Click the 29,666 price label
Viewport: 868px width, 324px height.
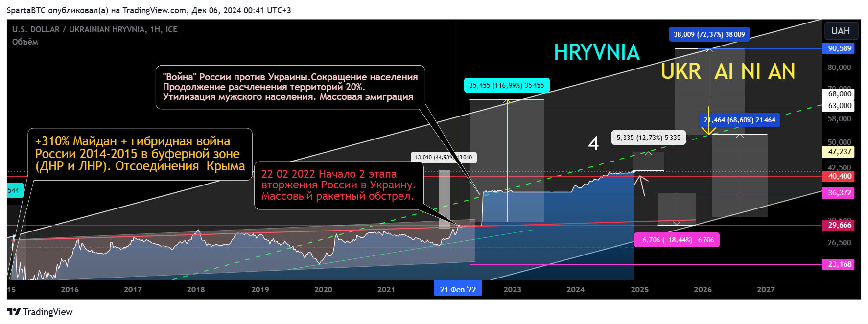(839, 225)
